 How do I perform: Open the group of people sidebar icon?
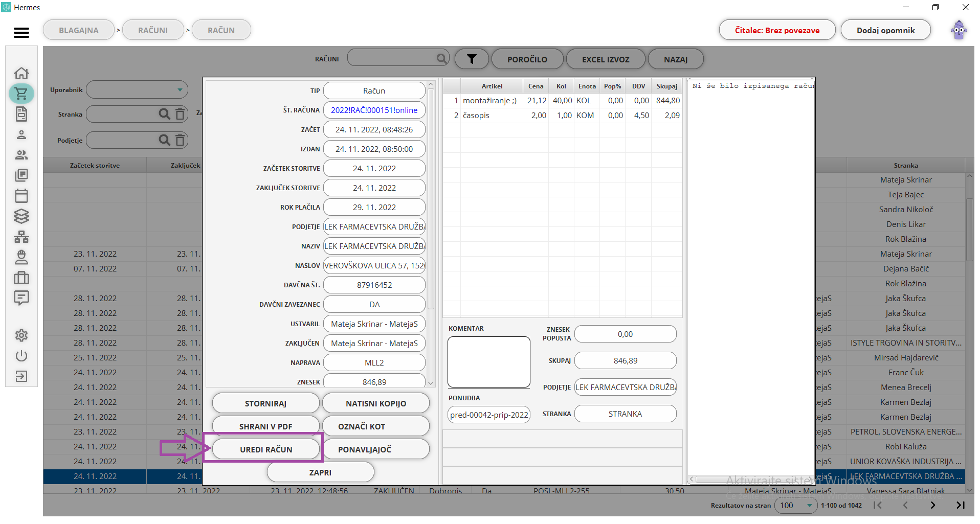21,155
